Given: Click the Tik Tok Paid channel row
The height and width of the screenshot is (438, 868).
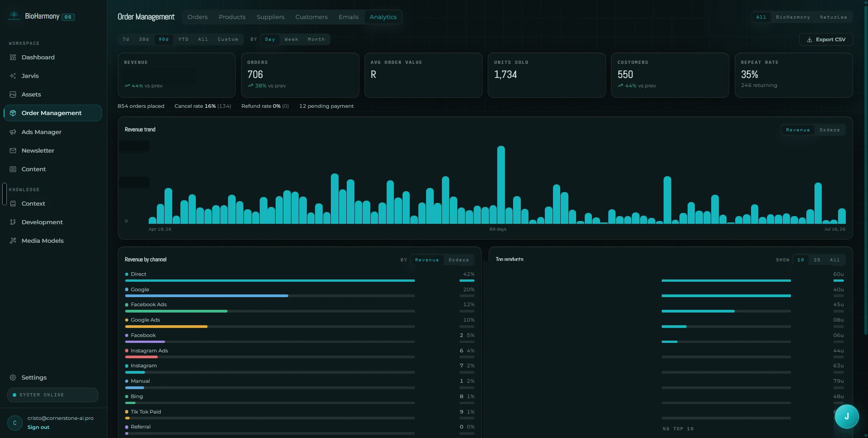Looking at the screenshot, I should (300, 415).
